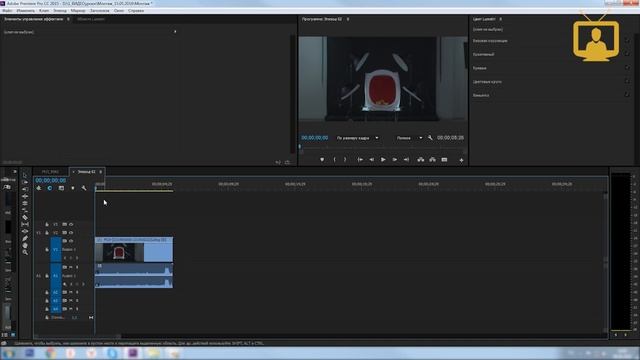Toggle nest sequences insert button in timeline

39,188
